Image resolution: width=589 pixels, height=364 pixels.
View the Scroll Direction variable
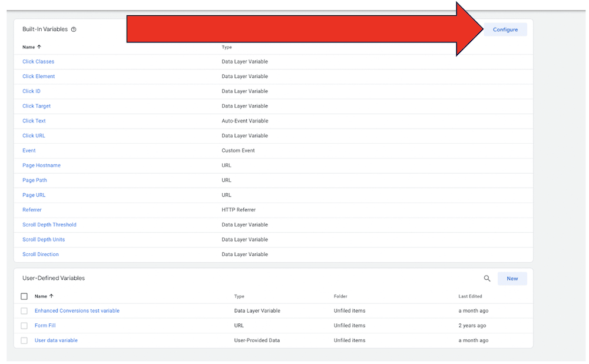point(40,254)
